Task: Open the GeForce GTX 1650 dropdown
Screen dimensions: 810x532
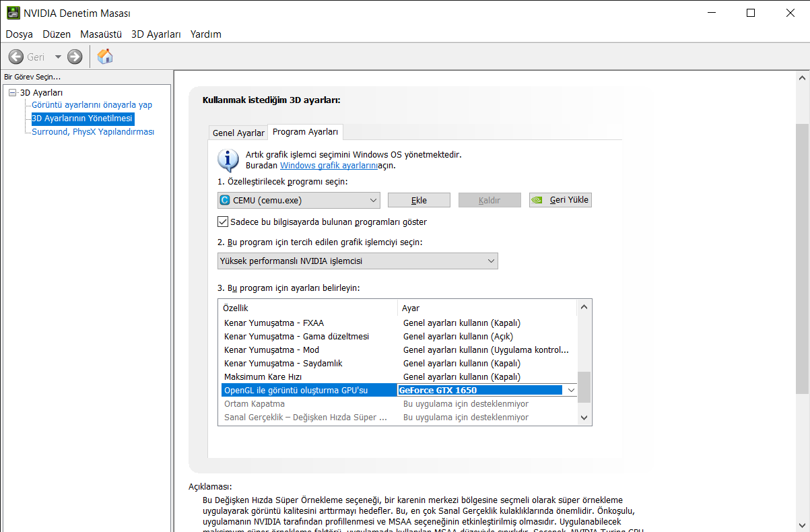Action: (571, 390)
